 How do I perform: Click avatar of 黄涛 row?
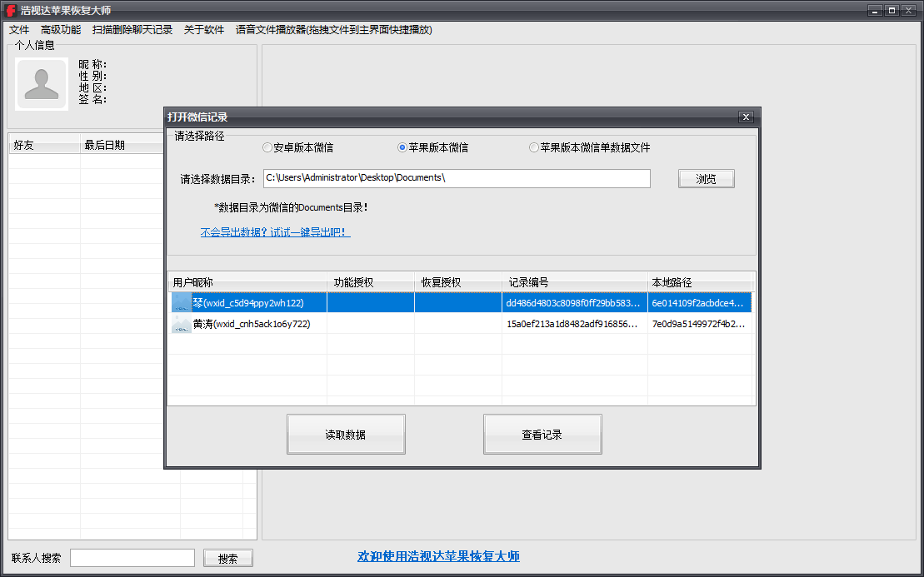(x=182, y=323)
